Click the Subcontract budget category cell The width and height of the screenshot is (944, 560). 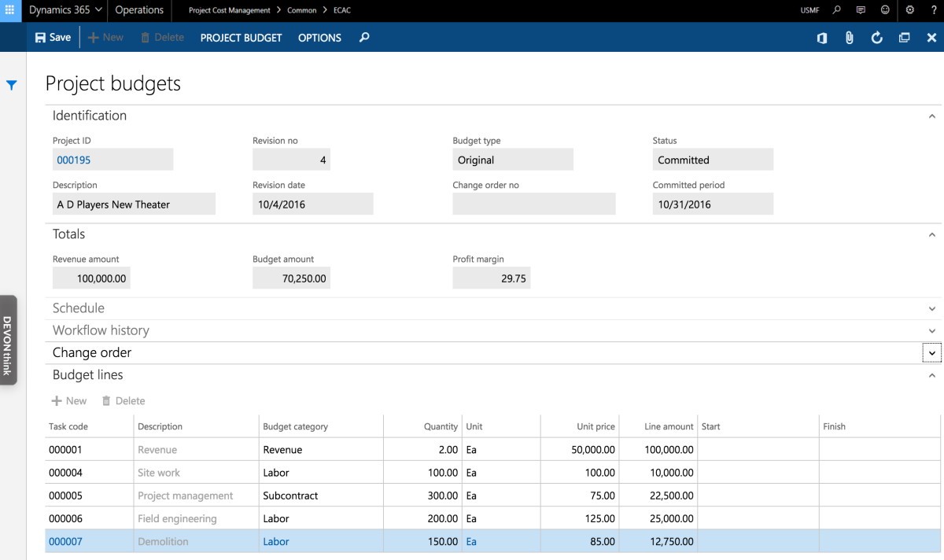point(321,496)
